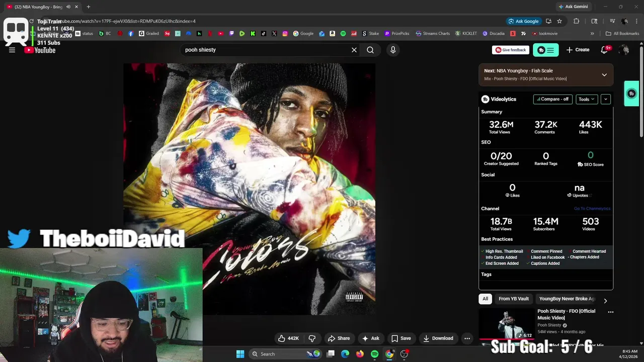Like the video showing 442K
Screen dimensions: 644x362
pos(289,338)
